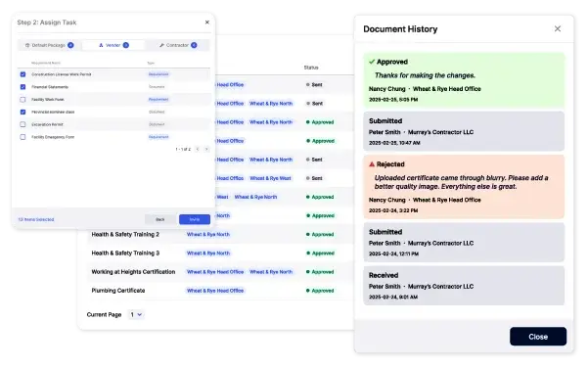This screenshot has width=588, height=368.
Task: Check the Facility Work Form checkbox
Action: click(23, 100)
